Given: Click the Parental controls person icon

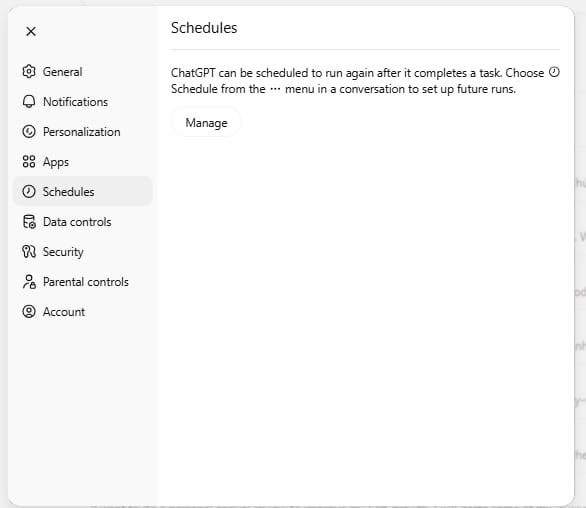Looking at the screenshot, I should pyautogui.click(x=29, y=281).
